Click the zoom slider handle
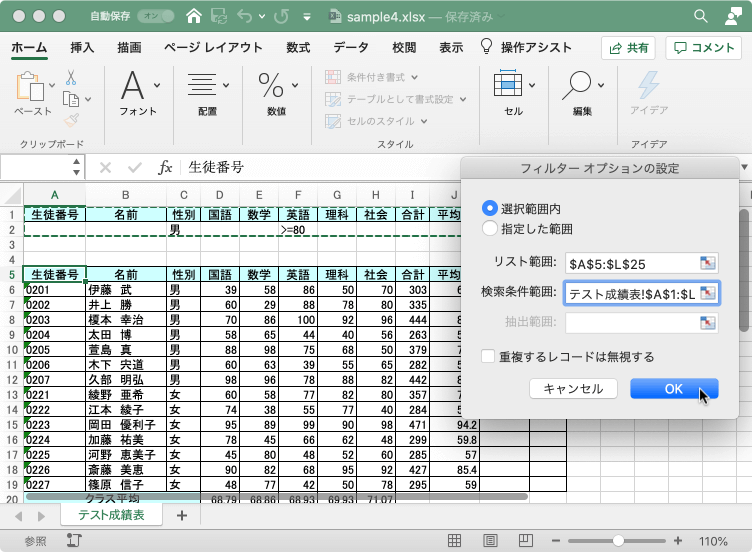 [618, 541]
